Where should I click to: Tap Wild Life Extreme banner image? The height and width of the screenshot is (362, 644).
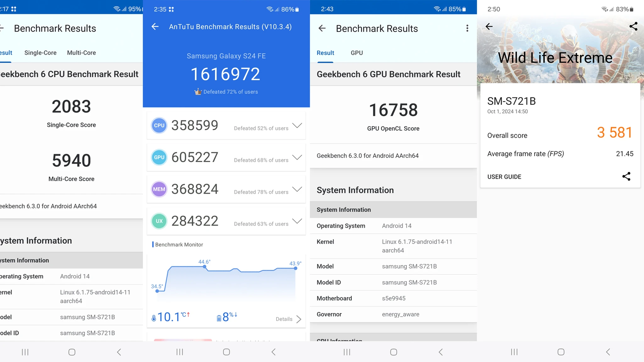coord(560,50)
